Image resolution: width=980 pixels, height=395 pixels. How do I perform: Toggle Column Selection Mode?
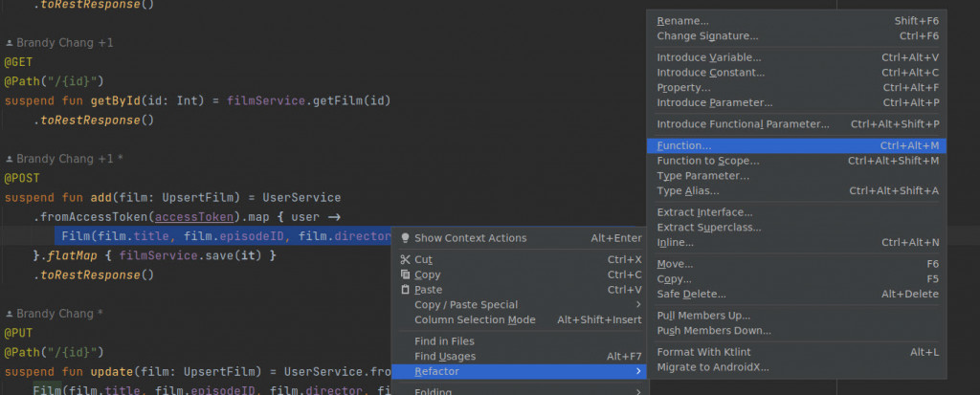(475, 320)
